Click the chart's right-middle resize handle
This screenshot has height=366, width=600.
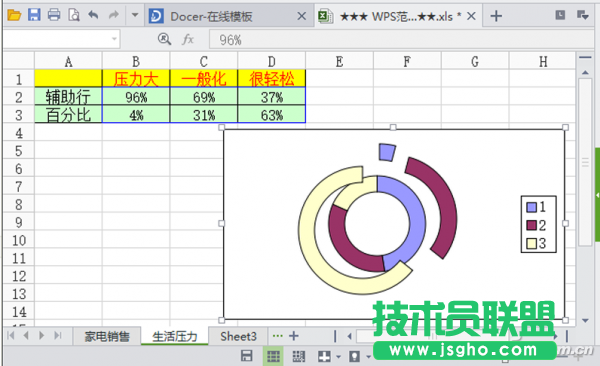click(566, 223)
